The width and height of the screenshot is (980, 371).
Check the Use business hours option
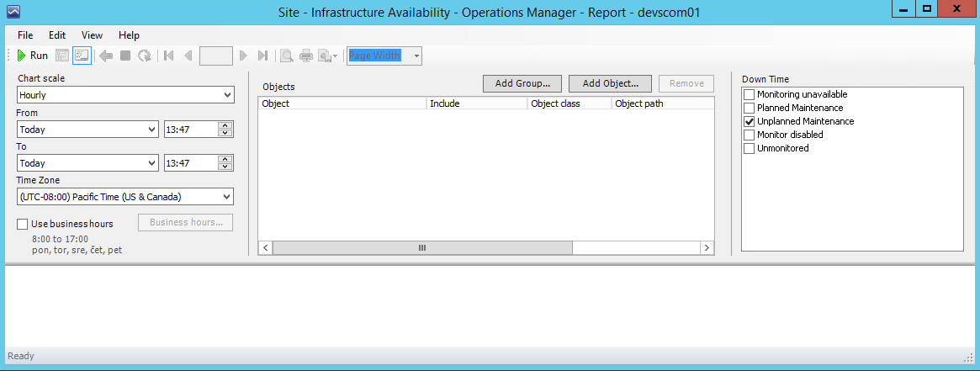[23, 224]
